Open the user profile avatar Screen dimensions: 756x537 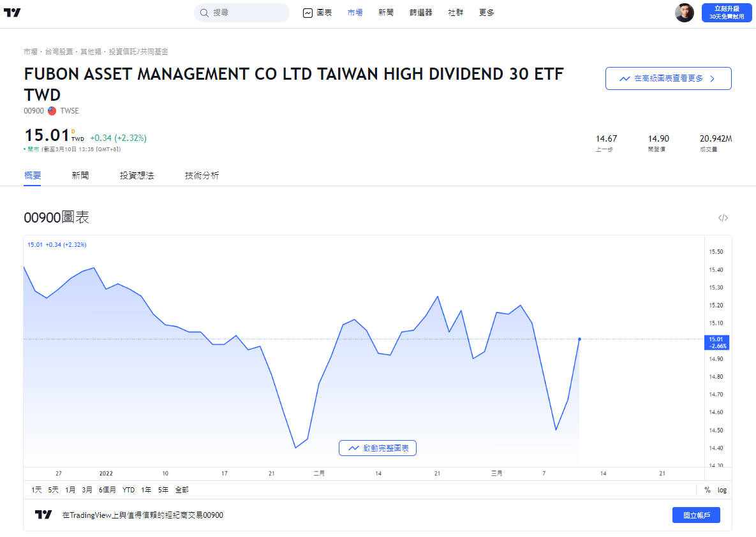click(684, 13)
